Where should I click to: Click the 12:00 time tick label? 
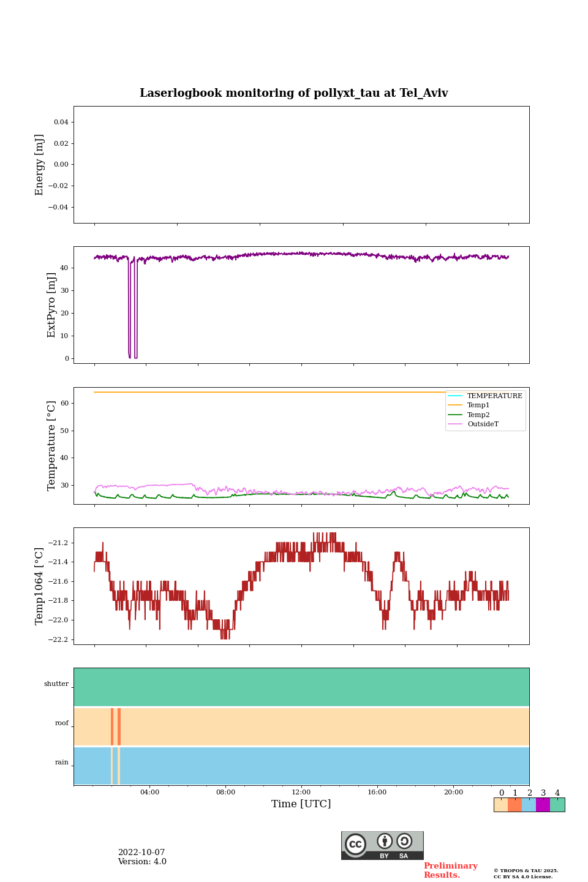301,793
